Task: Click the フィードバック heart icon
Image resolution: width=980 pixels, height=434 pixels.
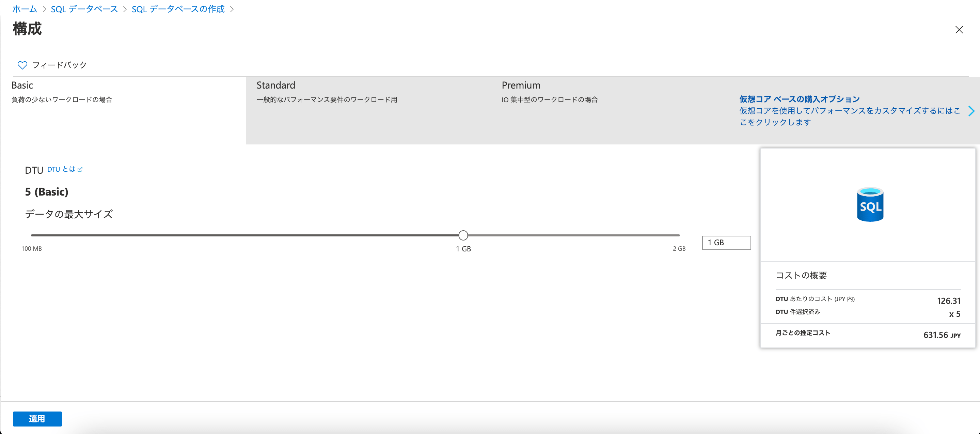Action: click(22, 65)
